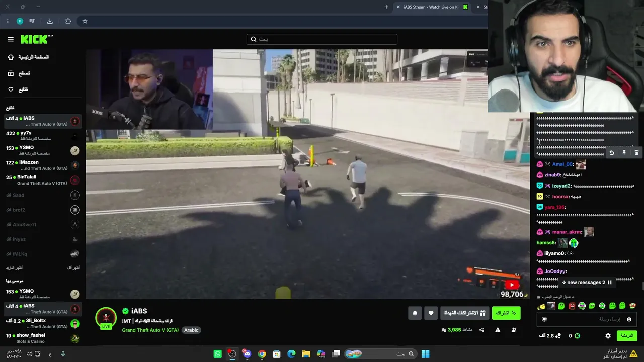Click username zinab9 in chat

point(552,175)
